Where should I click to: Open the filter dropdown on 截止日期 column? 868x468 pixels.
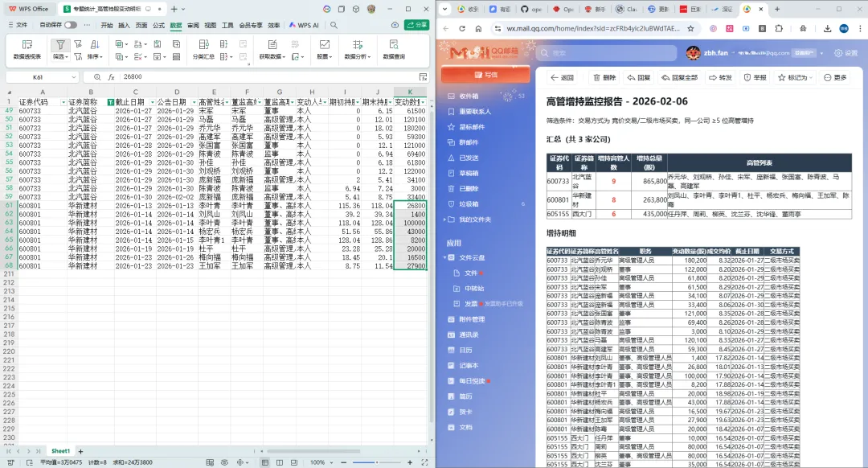[x=152, y=102]
